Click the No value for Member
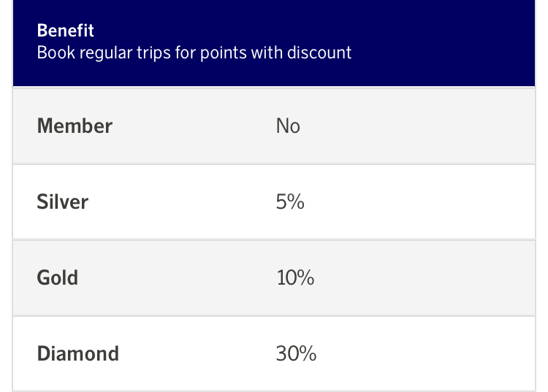 click(288, 126)
